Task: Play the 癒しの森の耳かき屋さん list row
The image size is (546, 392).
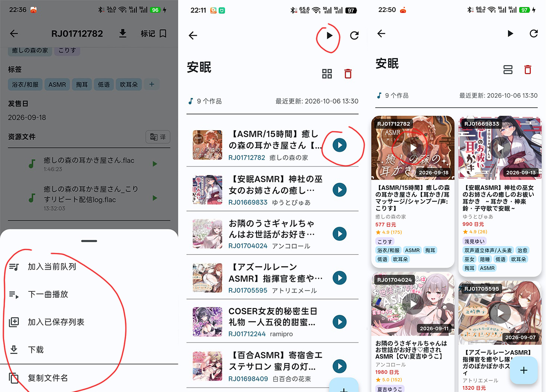Action: (339, 145)
